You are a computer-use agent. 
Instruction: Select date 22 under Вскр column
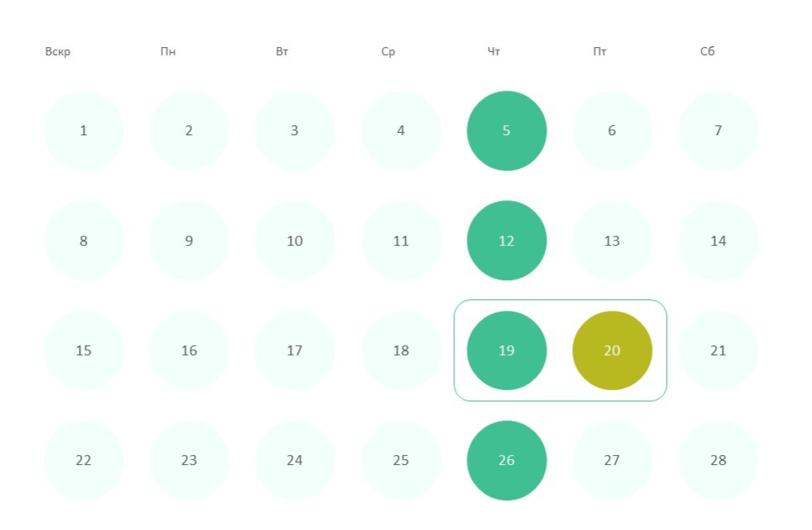[x=83, y=460]
